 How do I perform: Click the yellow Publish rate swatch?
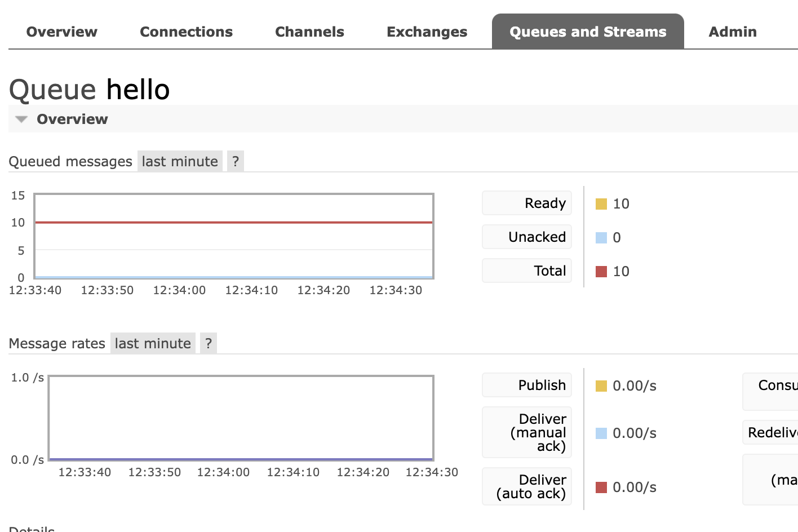tap(601, 386)
